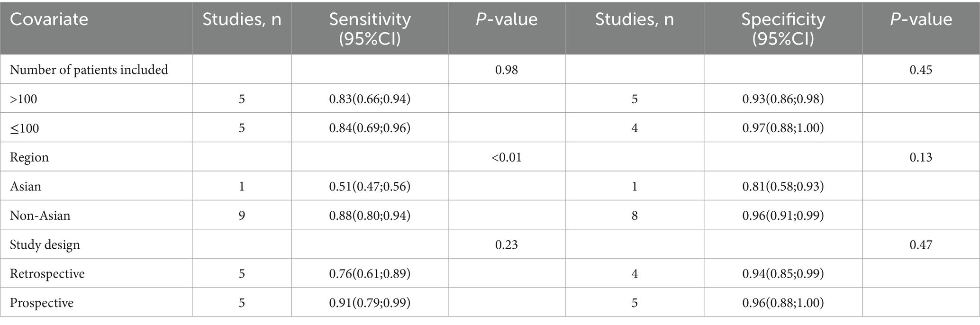Image resolution: width=980 pixels, height=325 pixels.
Task: Select the 0.47 P-value cell
Action: pos(921,245)
